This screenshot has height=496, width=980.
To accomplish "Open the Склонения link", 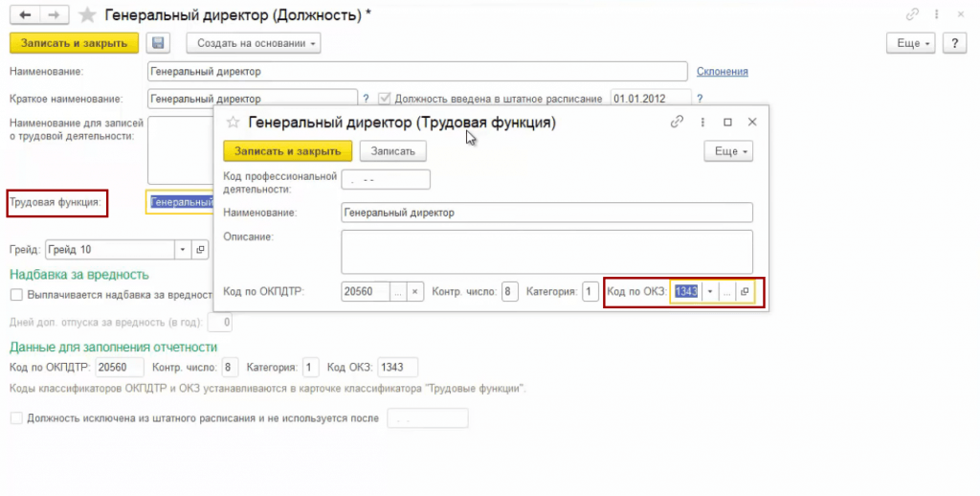I will coord(722,72).
